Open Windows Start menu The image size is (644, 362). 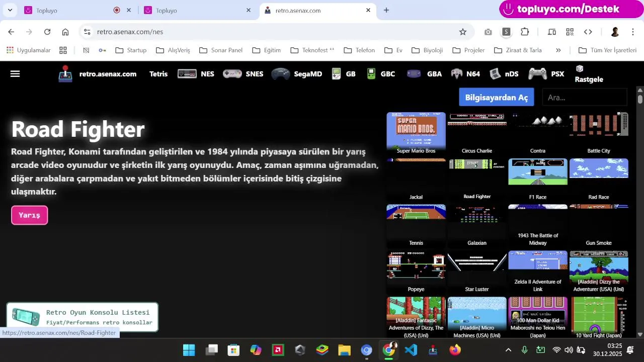189,350
